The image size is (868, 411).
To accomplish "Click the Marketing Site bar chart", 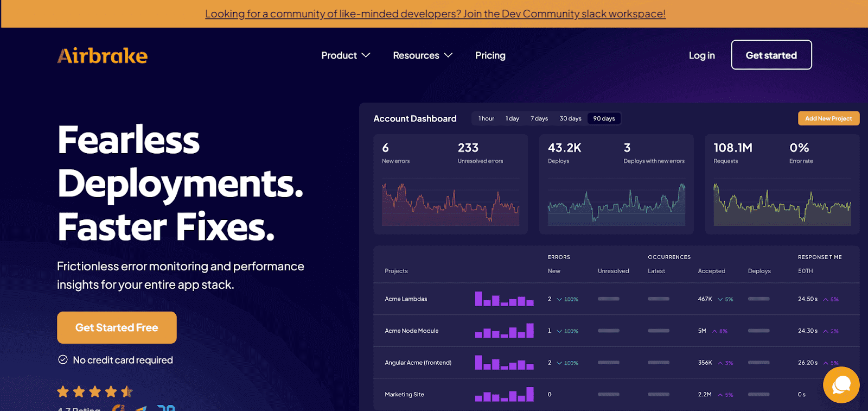I will [x=504, y=395].
